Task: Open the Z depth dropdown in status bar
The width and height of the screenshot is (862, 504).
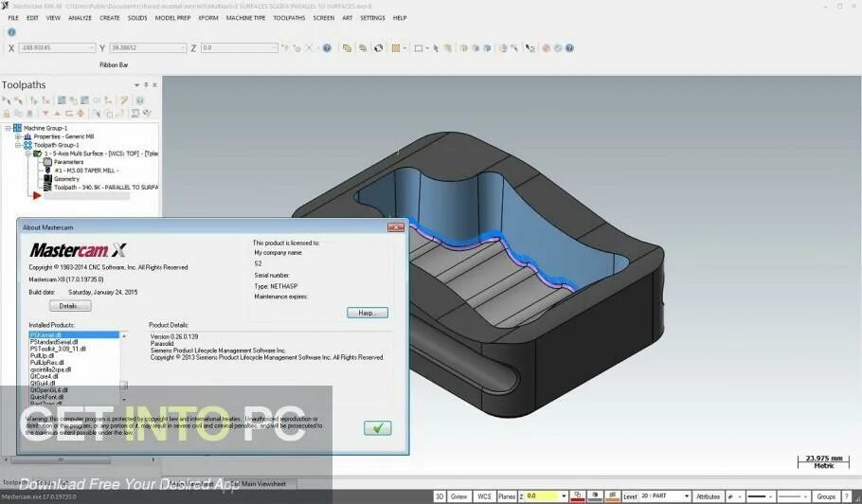Action: (564, 496)
